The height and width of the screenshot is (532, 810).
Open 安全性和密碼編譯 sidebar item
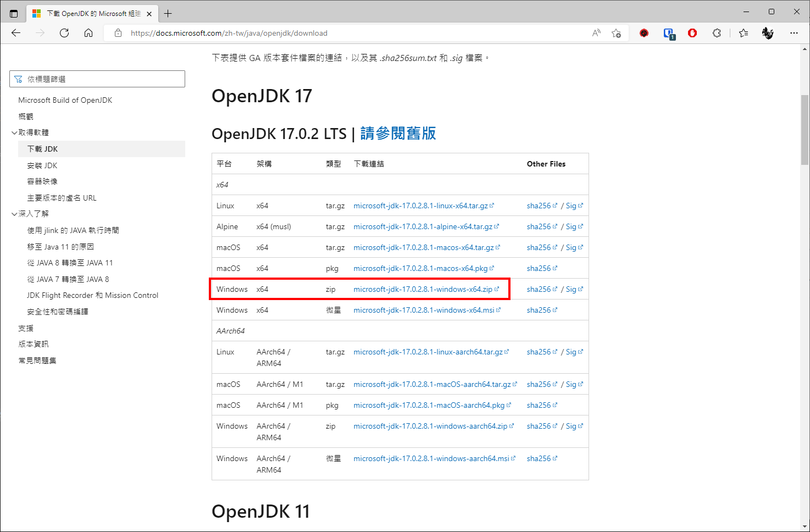point(58,312)
